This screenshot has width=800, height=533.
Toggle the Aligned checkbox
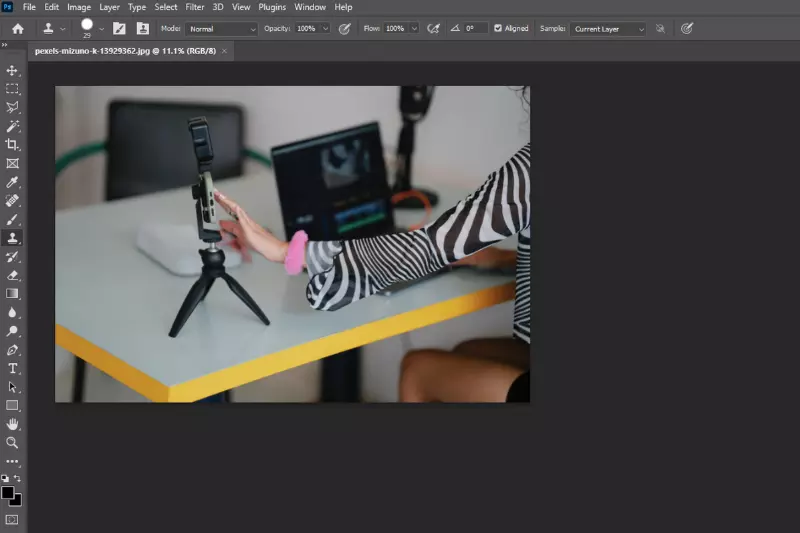(x=498, y=29)
